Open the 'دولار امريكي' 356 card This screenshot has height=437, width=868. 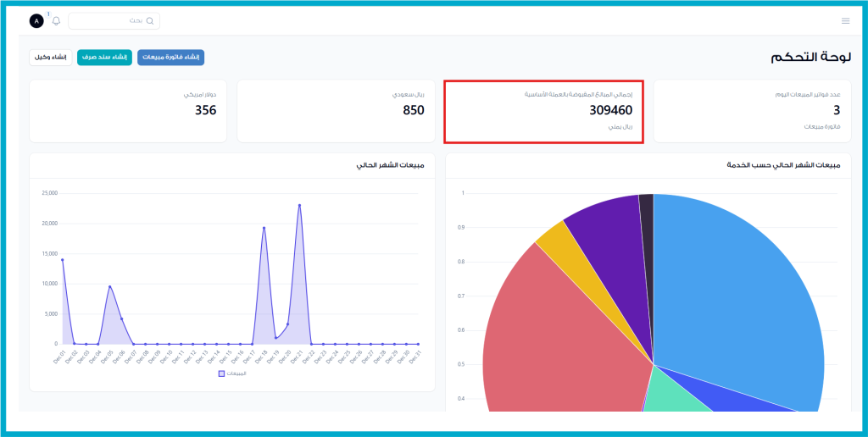tap(128, 111)
